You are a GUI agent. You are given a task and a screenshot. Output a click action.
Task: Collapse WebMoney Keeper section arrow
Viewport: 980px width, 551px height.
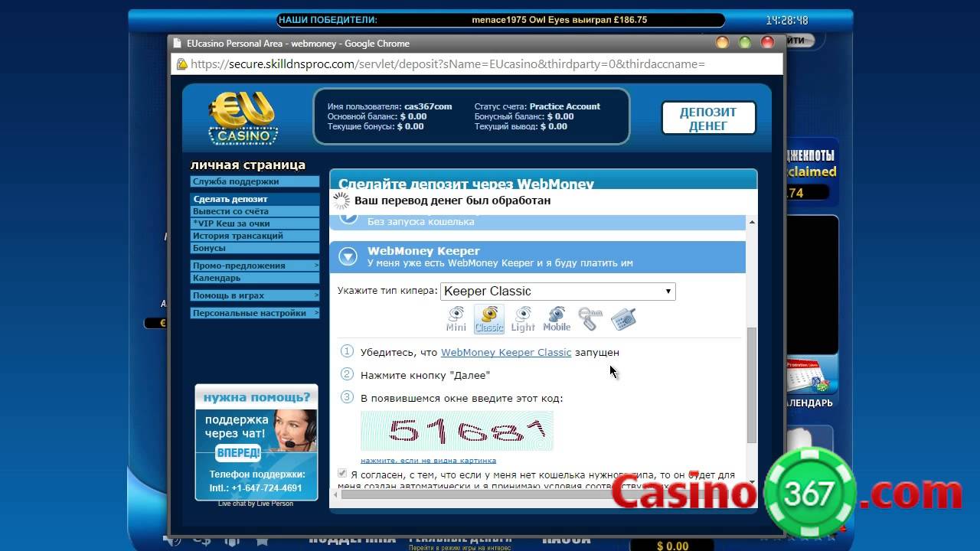(348, 257)
